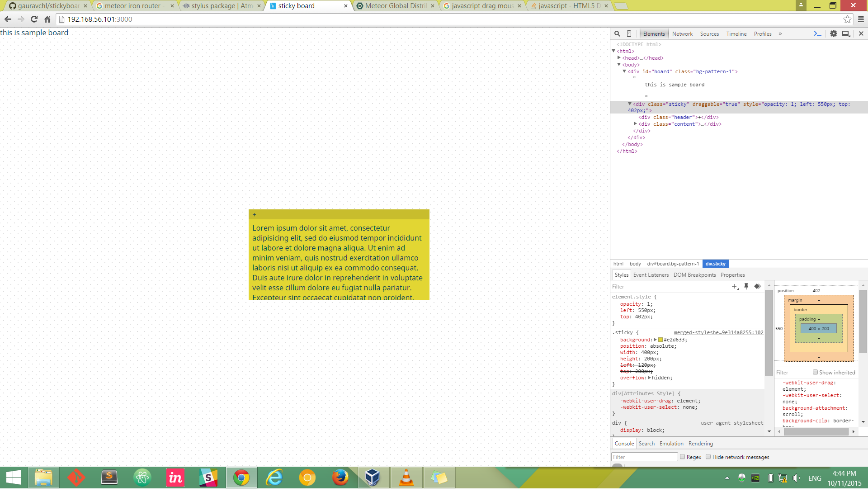Click the #e2d633 background color swatch
This screenshot has width=868, height=492.
coord(660,340)
